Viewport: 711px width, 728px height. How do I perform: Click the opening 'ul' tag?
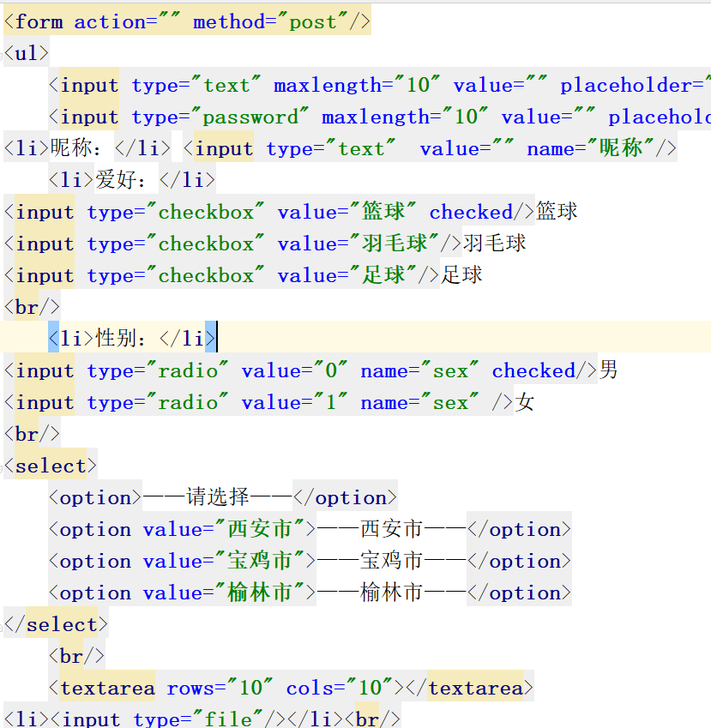26,53
